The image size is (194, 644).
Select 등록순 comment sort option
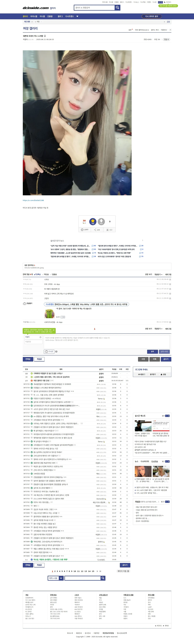[x=38, y=274]
